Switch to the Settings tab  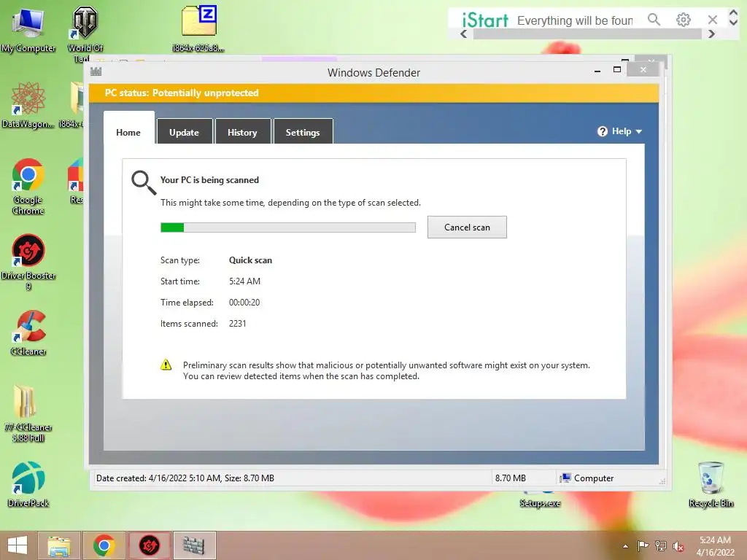click(303, 132)
